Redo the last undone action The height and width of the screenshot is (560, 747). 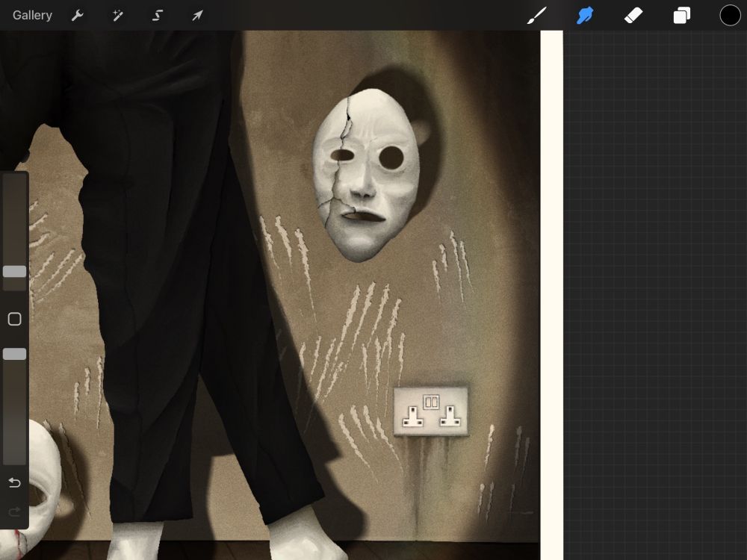[x=15, y=512]
